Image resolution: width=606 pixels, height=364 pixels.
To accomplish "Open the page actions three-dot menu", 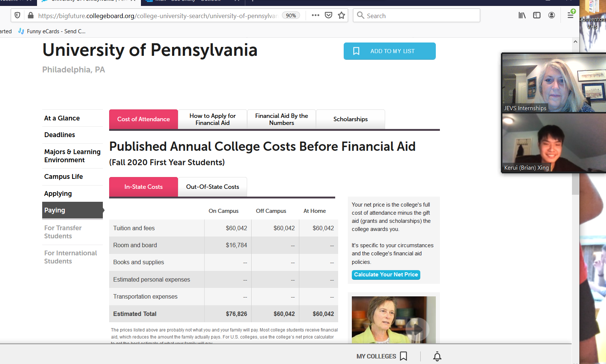I will tap(315, 16).
